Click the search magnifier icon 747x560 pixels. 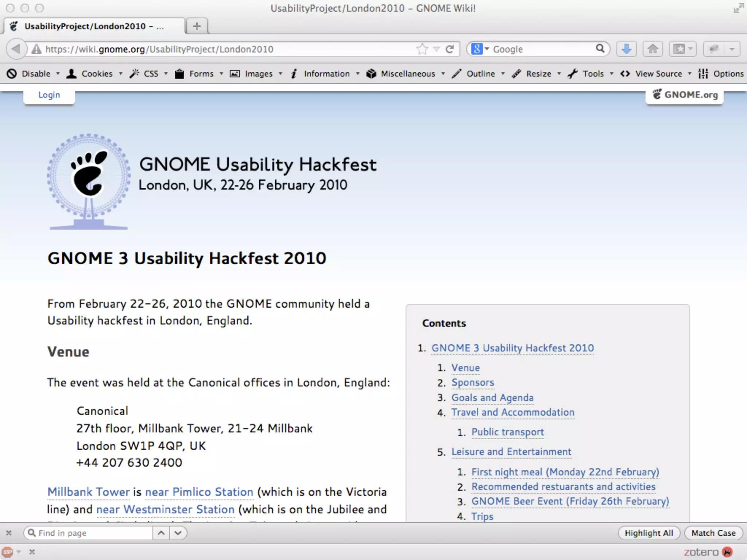(x=600, y=48)
